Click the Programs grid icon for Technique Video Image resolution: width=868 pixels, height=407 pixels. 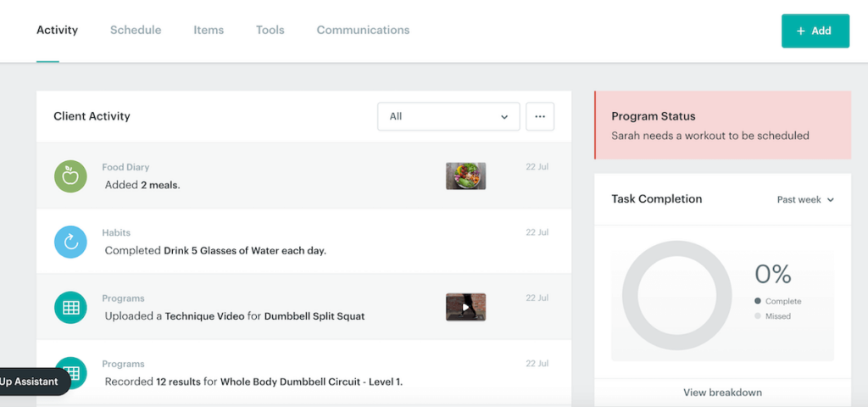coord(71,308)
